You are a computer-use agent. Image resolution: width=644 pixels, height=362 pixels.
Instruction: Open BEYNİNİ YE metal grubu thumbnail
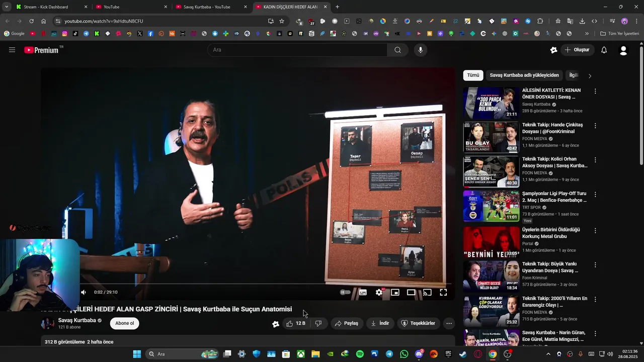click(491, 242)
